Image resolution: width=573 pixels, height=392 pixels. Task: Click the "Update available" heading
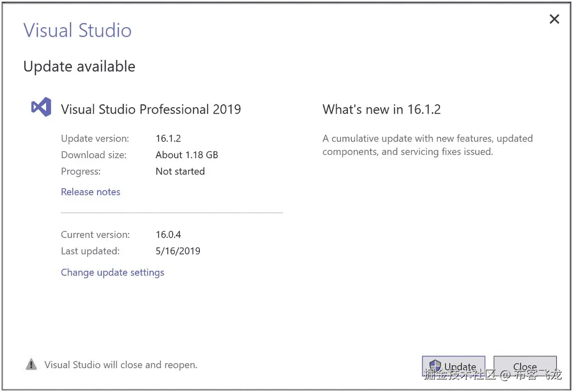point(79,66)
